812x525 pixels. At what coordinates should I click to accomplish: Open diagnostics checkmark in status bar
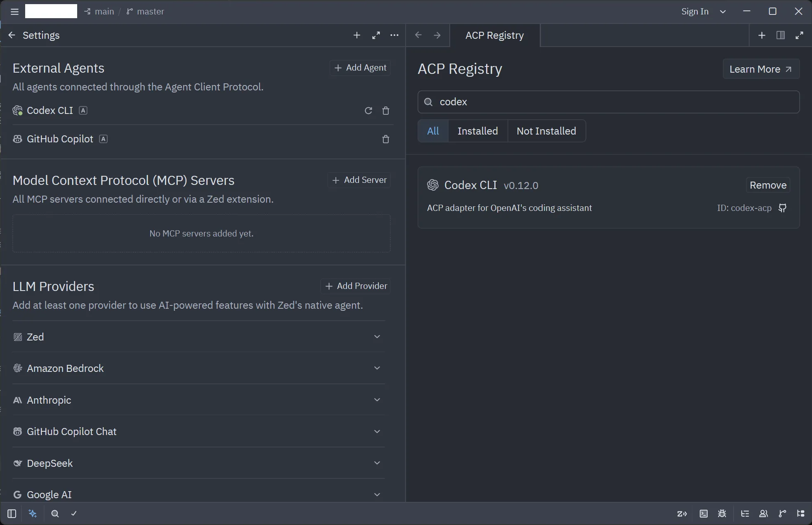coord(74,514)
